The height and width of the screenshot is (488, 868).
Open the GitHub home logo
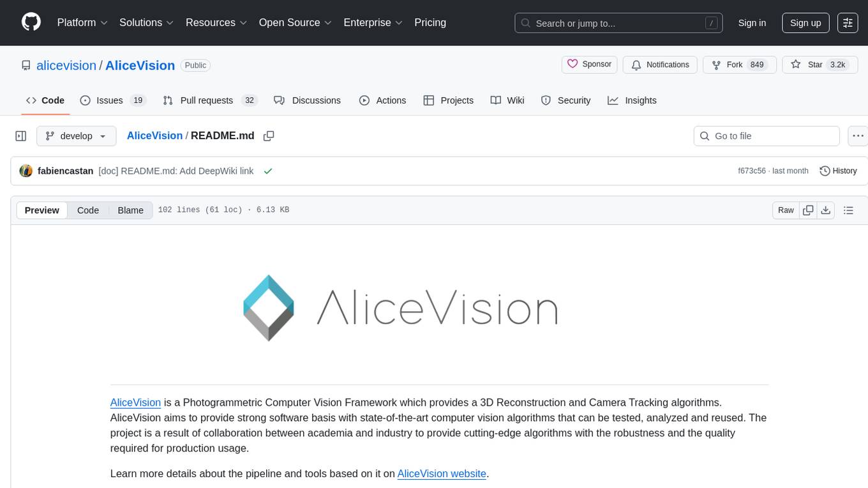click(x=31, y=22)
